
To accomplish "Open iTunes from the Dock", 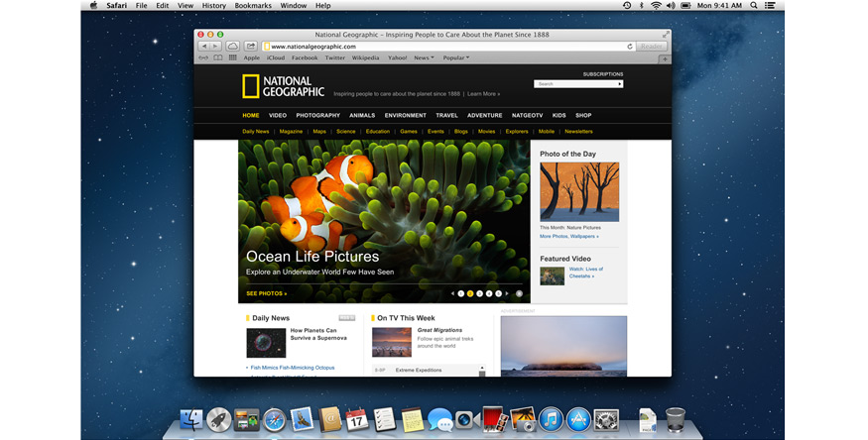I will pos(551,420).
